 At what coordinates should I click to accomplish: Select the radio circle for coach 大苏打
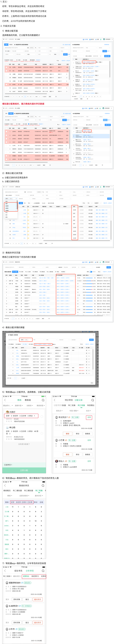[42, 417]
